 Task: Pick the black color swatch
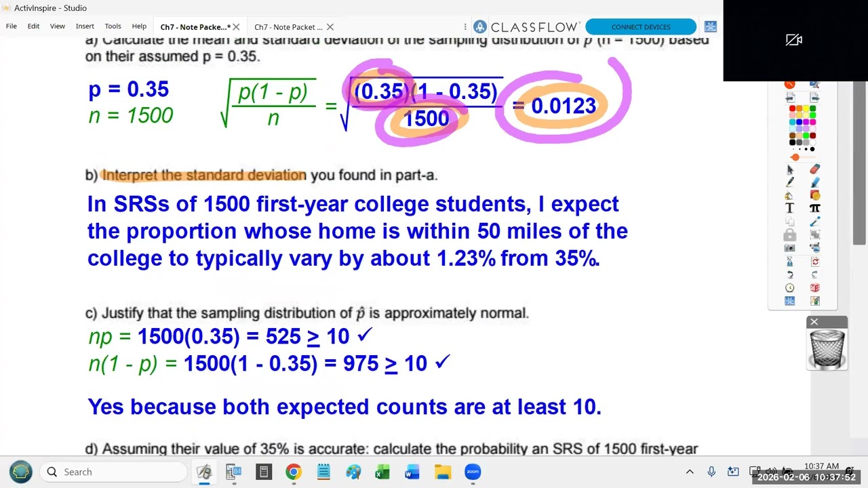792,142
